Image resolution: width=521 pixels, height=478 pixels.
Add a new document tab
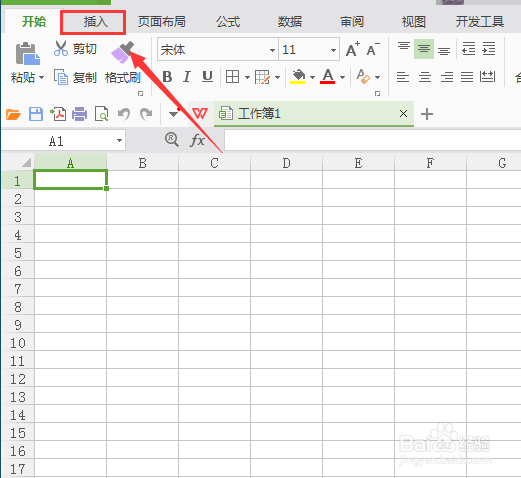[x=427, y=114]
